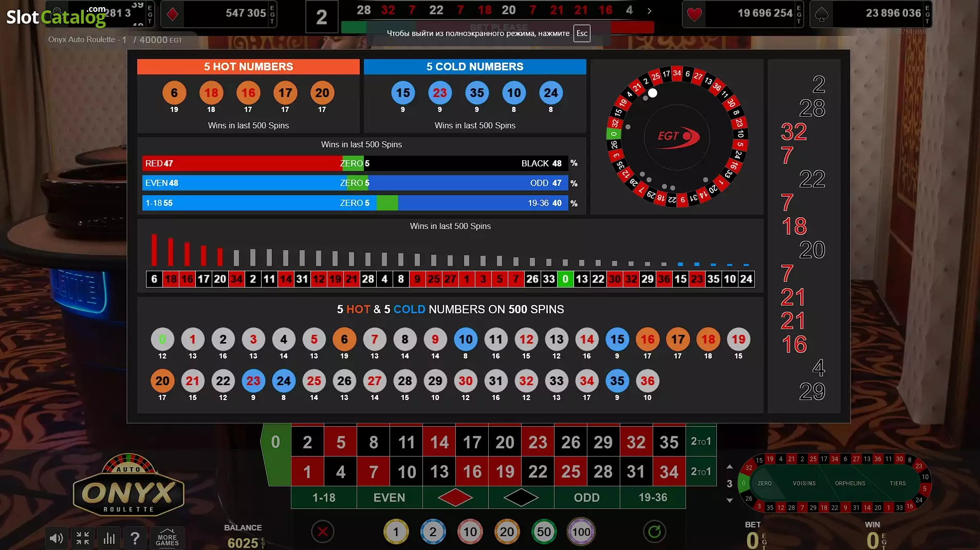Bet on the red diamond
980x550 pixels.
[x=455, y=497]
